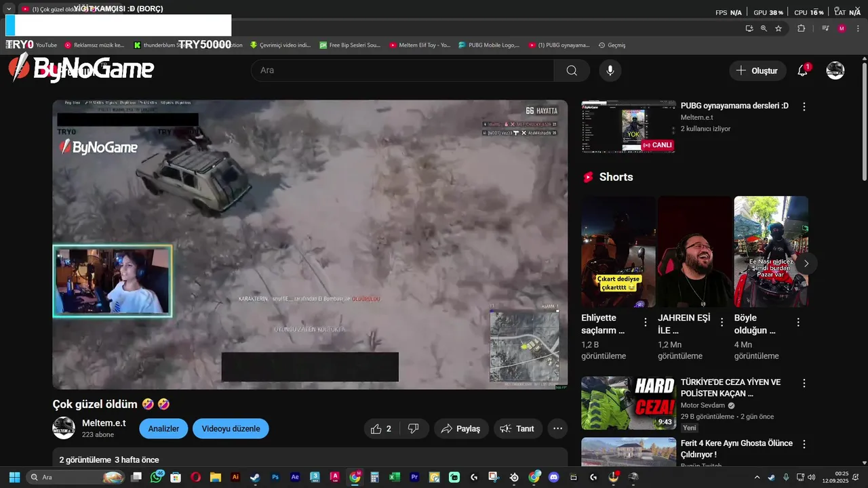Open the YouTube bookmark
Viewport: 868px width, 488px height.
click(x=41, y=45)
